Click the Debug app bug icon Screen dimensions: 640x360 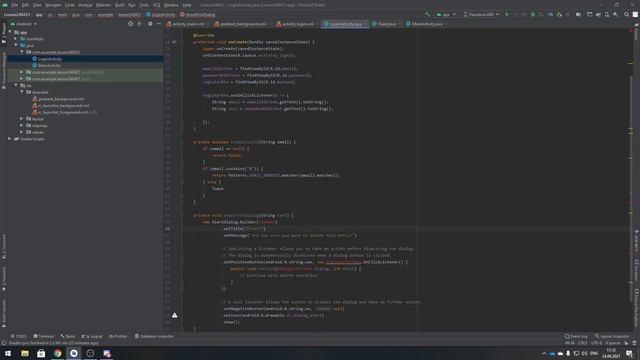[x=533, y=14]
